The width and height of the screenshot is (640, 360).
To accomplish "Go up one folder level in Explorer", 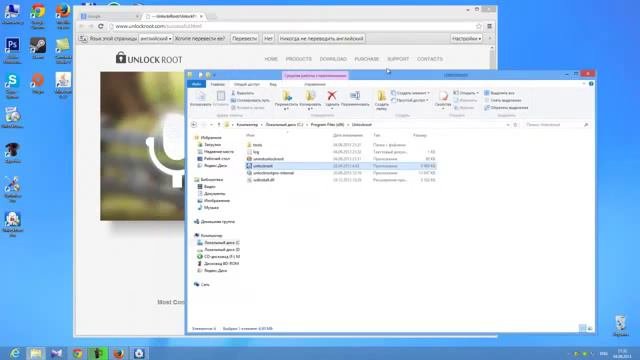I will (219, 124).
